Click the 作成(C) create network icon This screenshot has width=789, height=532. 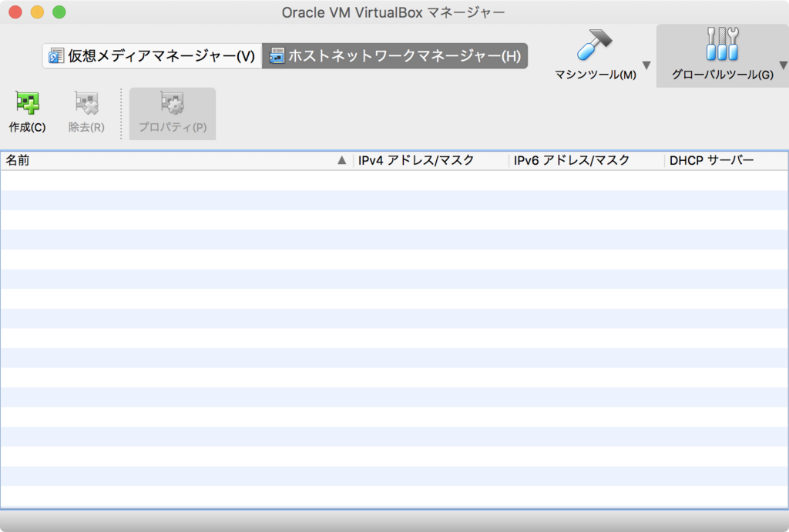27,102
